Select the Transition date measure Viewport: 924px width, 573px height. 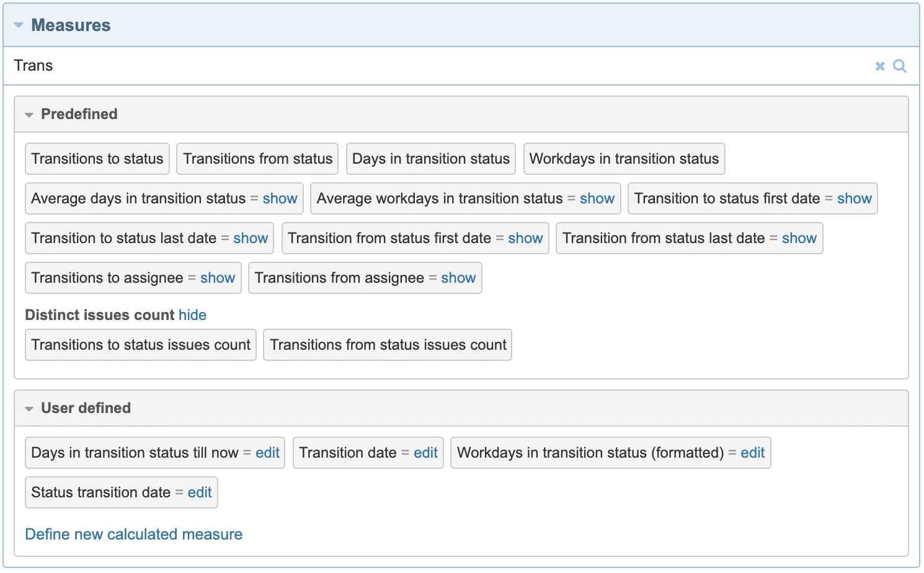[348, 453]
